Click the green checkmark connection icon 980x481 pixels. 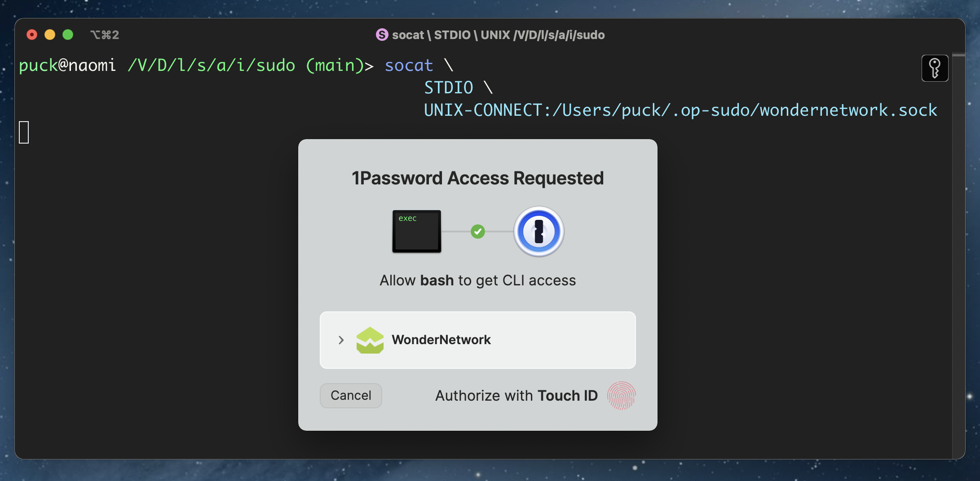pos(477,232)
